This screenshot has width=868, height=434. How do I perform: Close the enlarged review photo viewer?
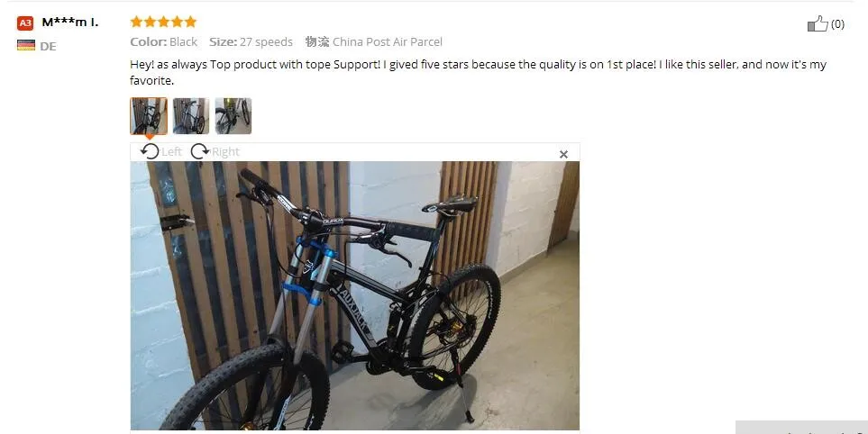pos(563,154)
